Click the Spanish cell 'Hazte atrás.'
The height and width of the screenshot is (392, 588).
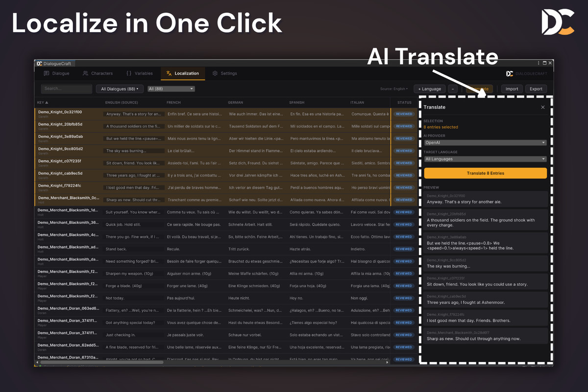coord(300,249)
